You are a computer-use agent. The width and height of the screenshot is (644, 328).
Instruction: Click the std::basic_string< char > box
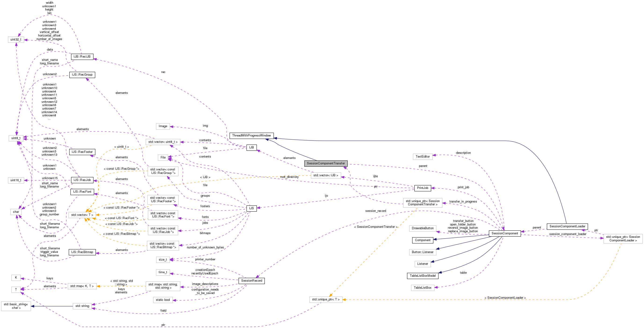[x=16, y=306]
